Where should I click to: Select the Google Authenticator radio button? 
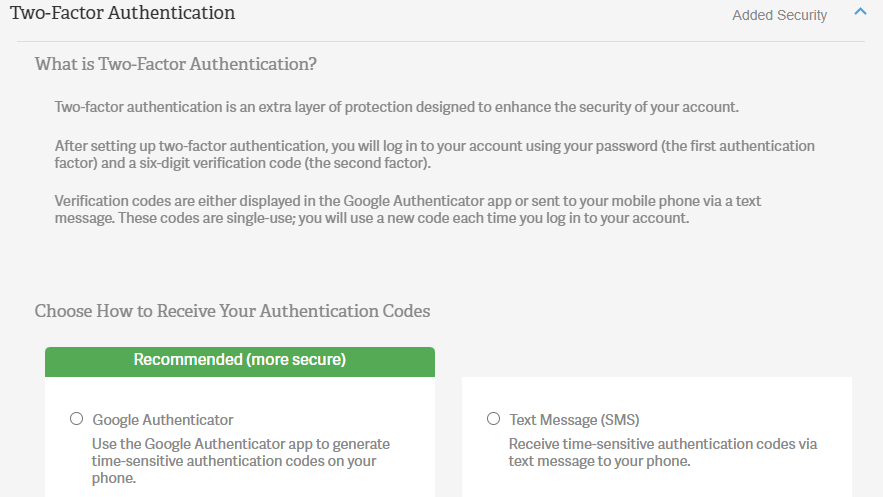pyautogui.click(x=77, y=419)
